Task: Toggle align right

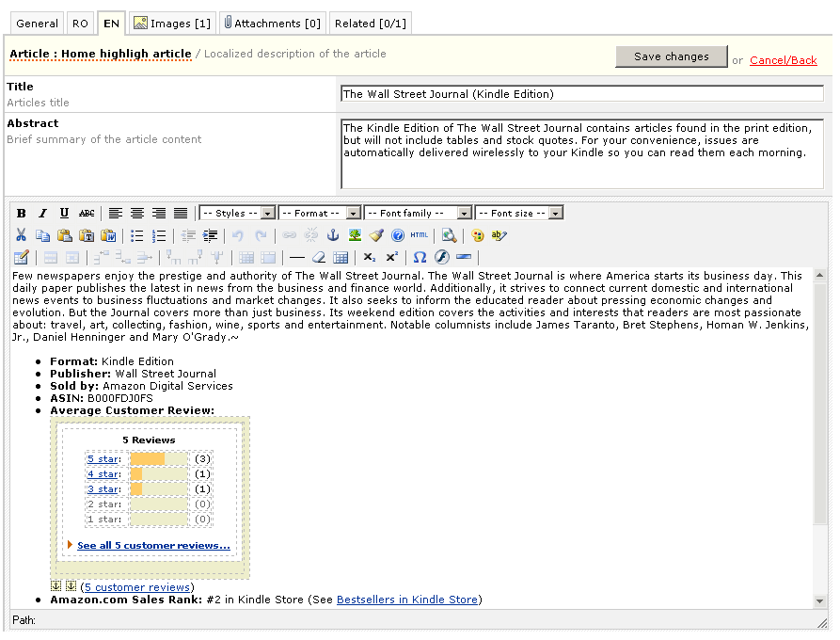Action: coord(159,213)
